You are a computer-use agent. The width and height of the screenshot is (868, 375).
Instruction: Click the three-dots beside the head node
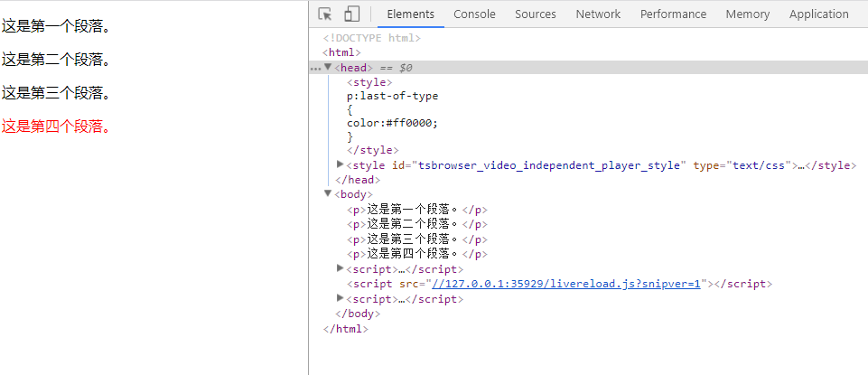click(x=315, y=68)
